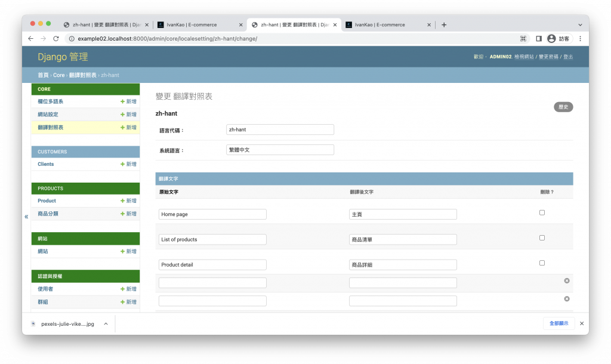Click Core in breadcrumb
The width and height of the screenshot is (611, 364).
(59, 75)
